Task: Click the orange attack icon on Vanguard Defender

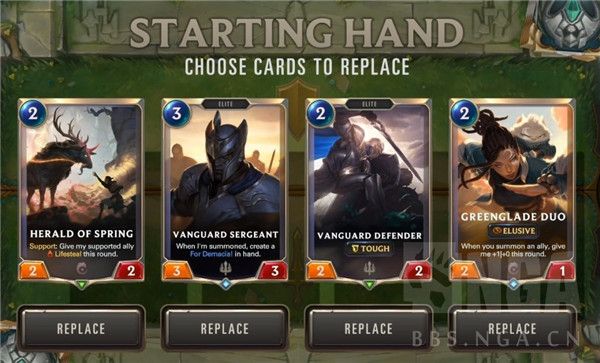Action: pos(321,271)
